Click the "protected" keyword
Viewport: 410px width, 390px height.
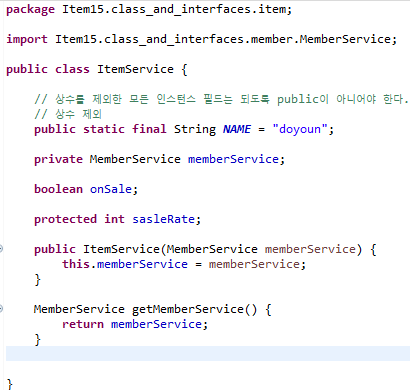click(x=65, y=219)
